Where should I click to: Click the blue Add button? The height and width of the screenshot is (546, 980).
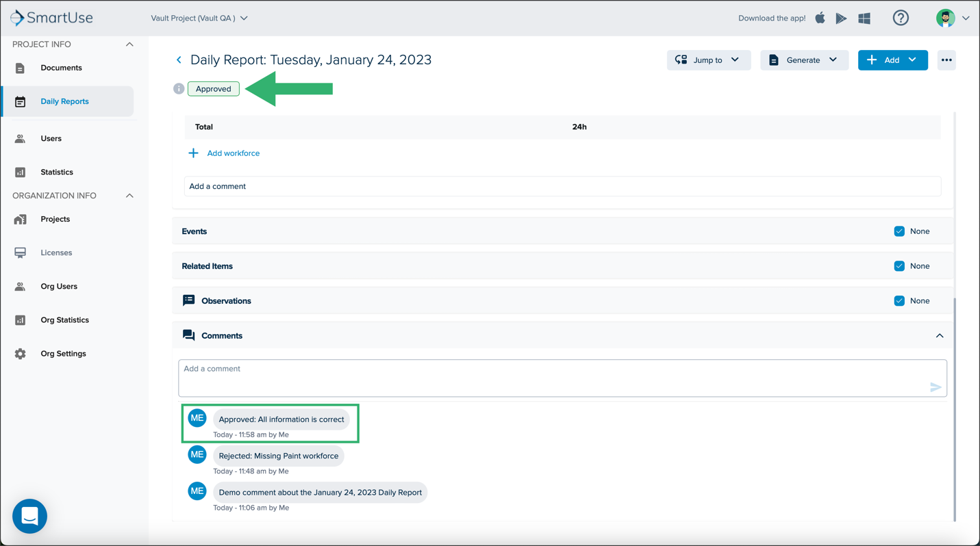point(893,60)
